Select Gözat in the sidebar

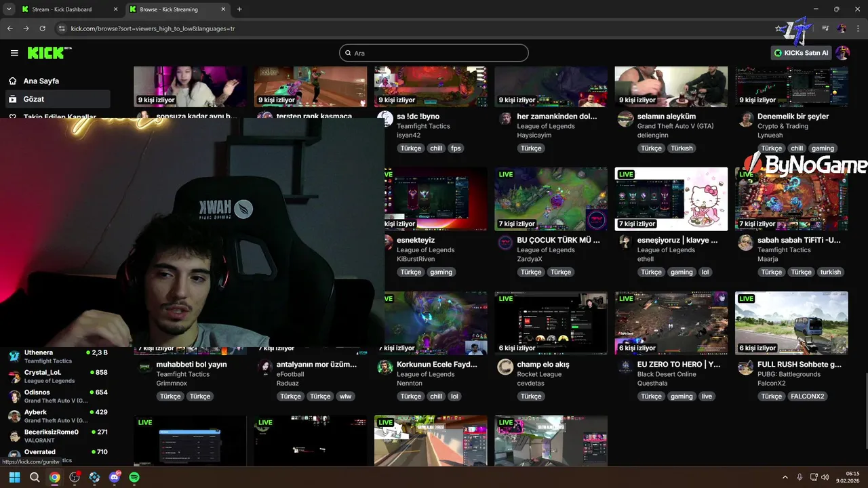coord(57,99)
